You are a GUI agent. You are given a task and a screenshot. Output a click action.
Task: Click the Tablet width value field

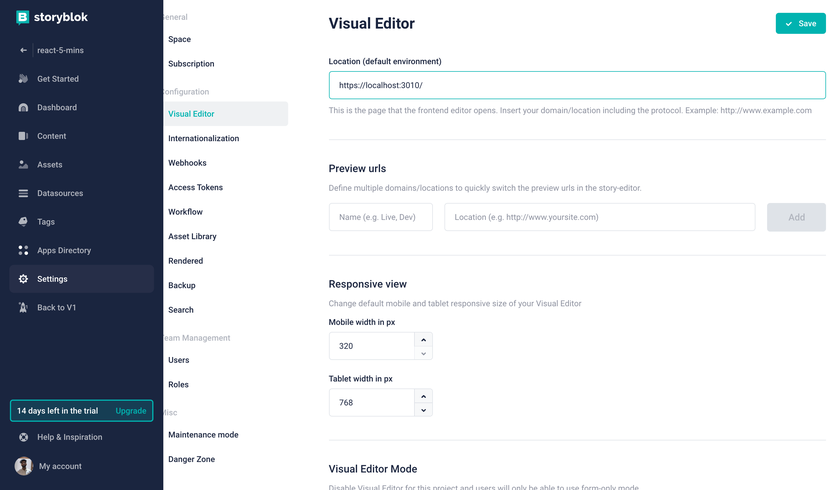tap(372, 403)
